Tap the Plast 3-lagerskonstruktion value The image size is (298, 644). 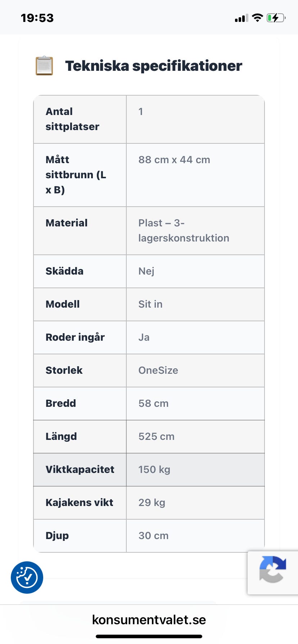coord(184,230)
